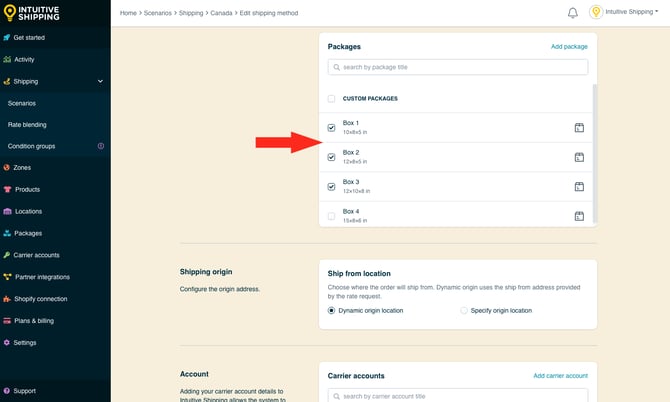Click the Intuitive Shipping logo

31,13
